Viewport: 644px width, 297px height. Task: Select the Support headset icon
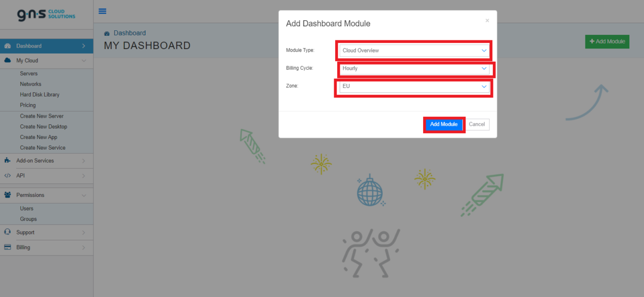[x=7, y=232]
